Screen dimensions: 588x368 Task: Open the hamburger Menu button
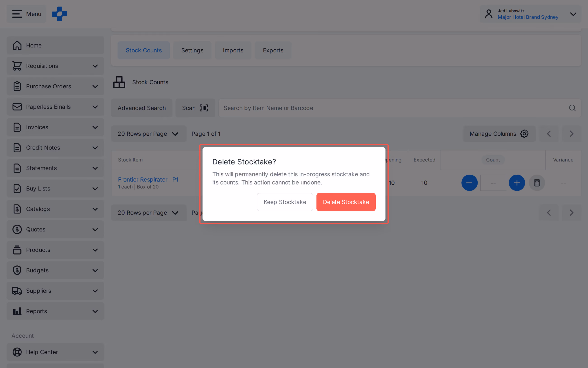pyautogui.click(x=26, y=14)
